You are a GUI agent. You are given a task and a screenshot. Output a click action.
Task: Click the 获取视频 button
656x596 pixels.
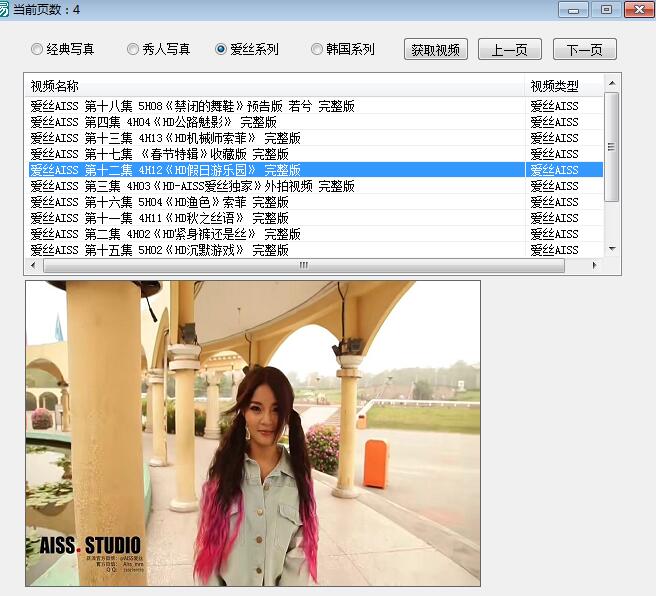[x=436, y=49]
